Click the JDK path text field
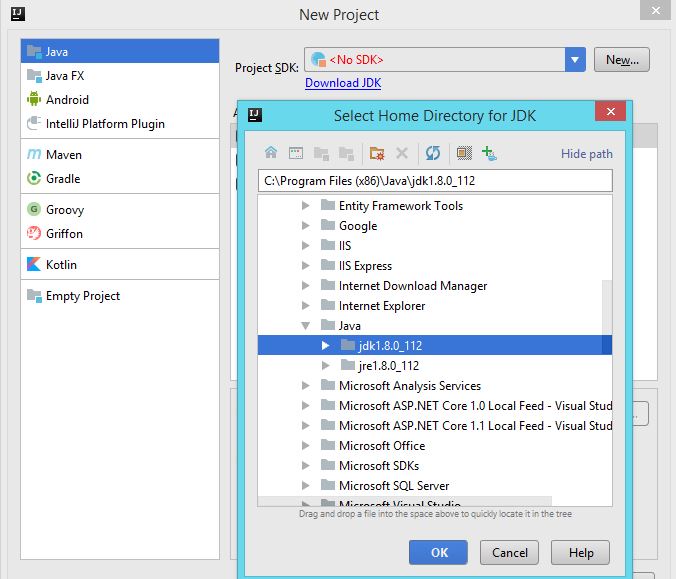 [434, 181]
